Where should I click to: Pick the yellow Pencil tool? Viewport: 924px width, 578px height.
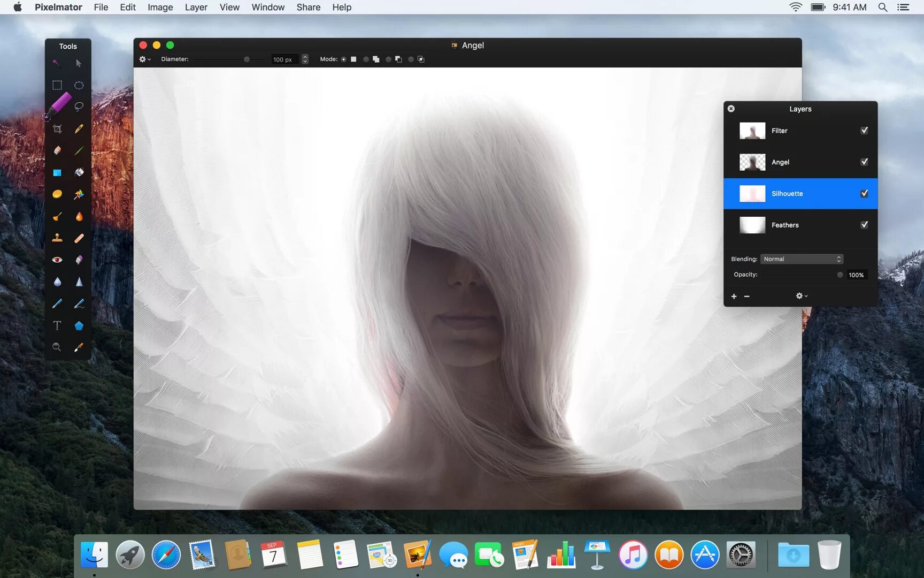79,129
